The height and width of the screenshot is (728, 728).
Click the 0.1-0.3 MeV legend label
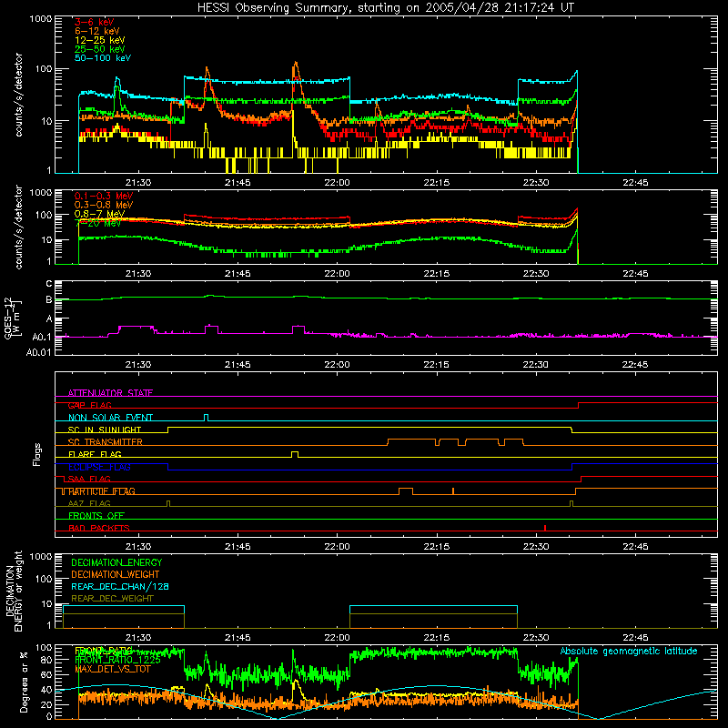tap(104, 196)
